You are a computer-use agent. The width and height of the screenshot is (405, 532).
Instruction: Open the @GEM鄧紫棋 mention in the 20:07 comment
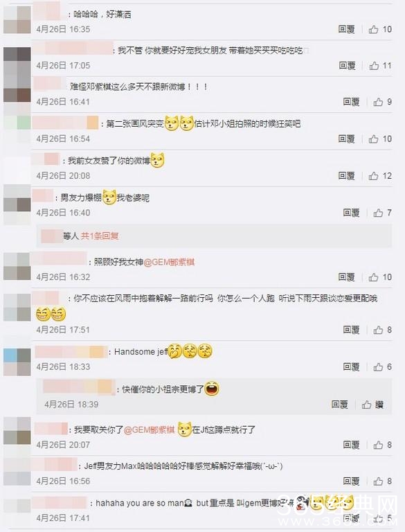point(150,430)
